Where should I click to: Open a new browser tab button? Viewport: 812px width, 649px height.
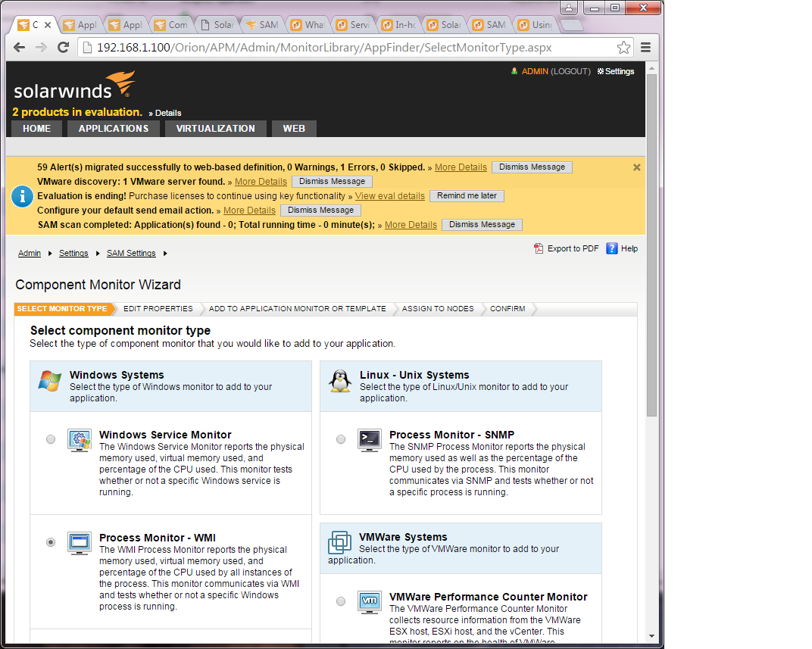coord(571,25)
